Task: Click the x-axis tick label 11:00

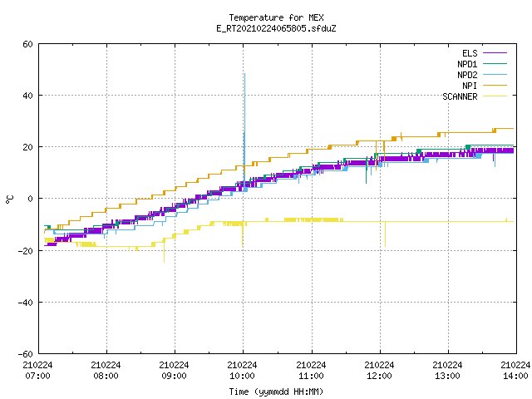Action: (311, 376)
